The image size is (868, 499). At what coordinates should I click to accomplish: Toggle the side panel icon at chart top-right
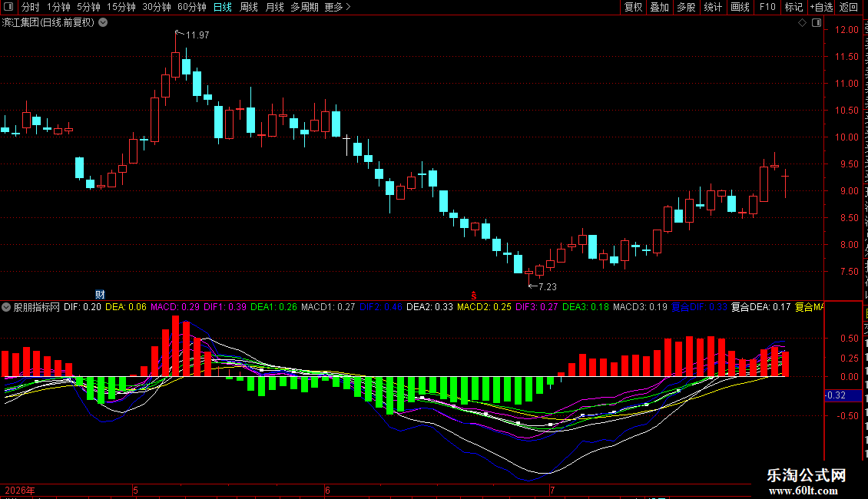click(x=817, y=23)
